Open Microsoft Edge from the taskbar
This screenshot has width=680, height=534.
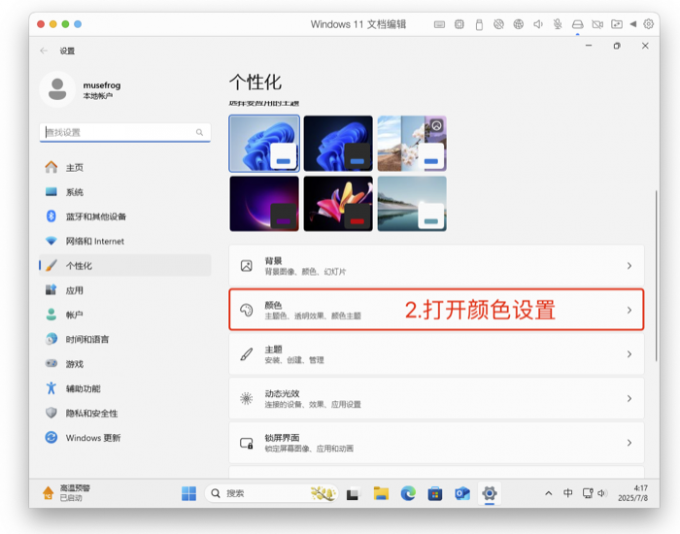click(x=408, y=493)
